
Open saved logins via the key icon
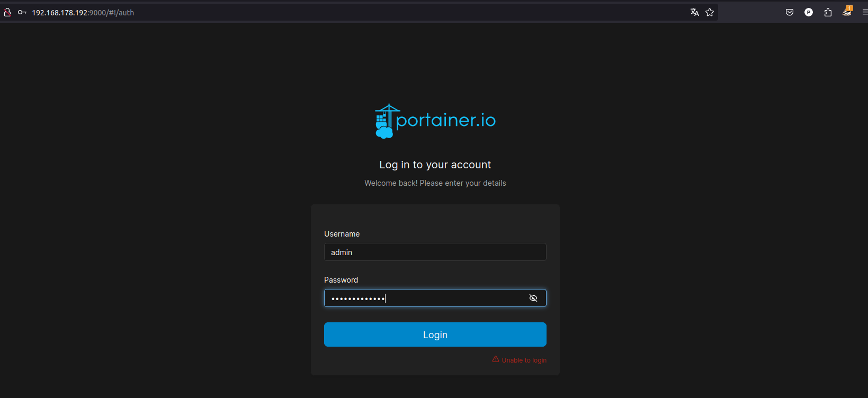(x=22, y=12)
